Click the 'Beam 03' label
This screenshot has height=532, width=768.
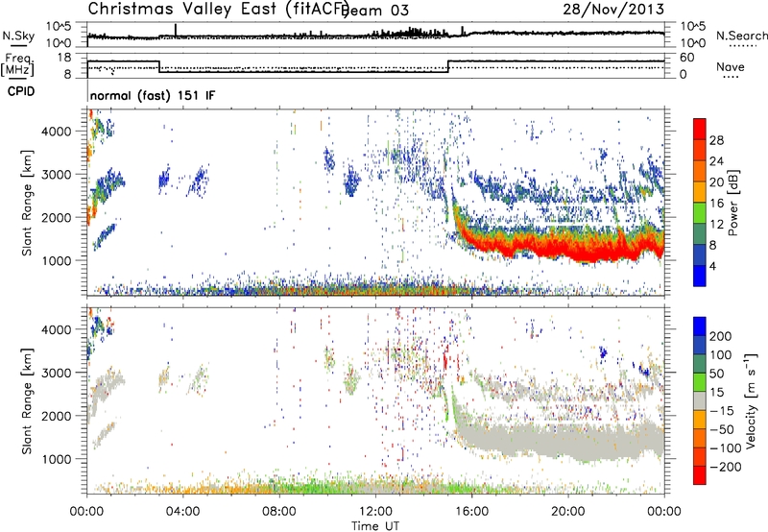pyautogui.click(x=376, y=11)
